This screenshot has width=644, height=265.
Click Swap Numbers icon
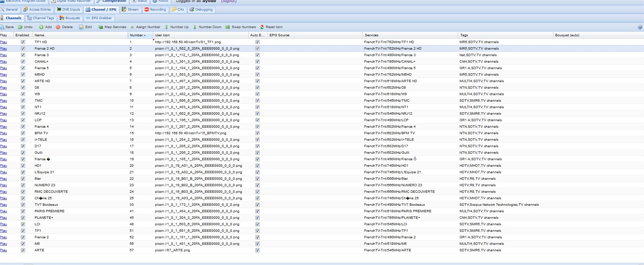(227, 27)
